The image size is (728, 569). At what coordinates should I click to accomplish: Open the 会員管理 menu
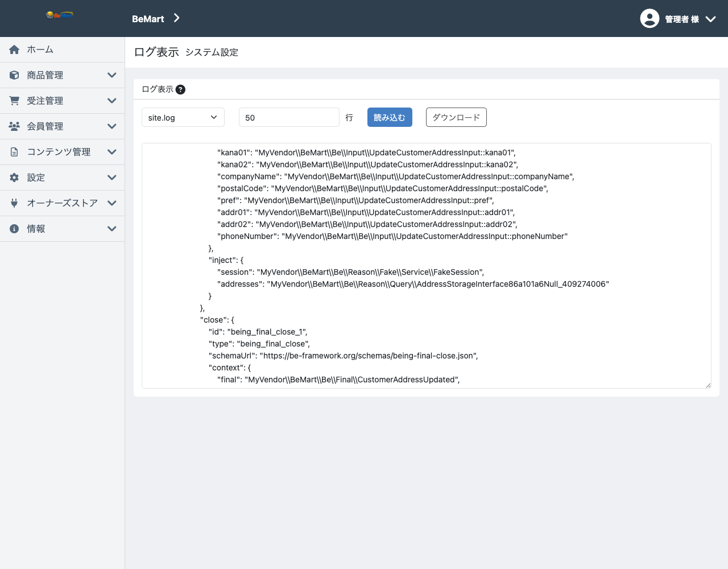(63, 126)
